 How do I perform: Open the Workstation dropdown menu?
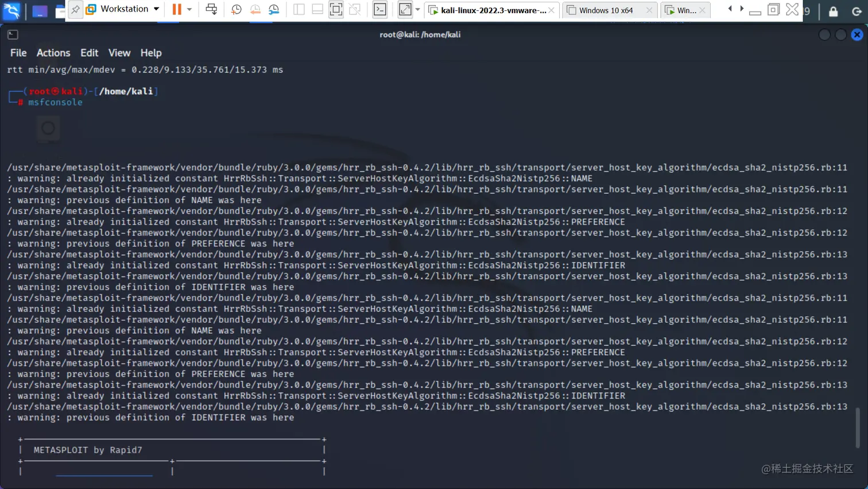[x=123, y=9]
